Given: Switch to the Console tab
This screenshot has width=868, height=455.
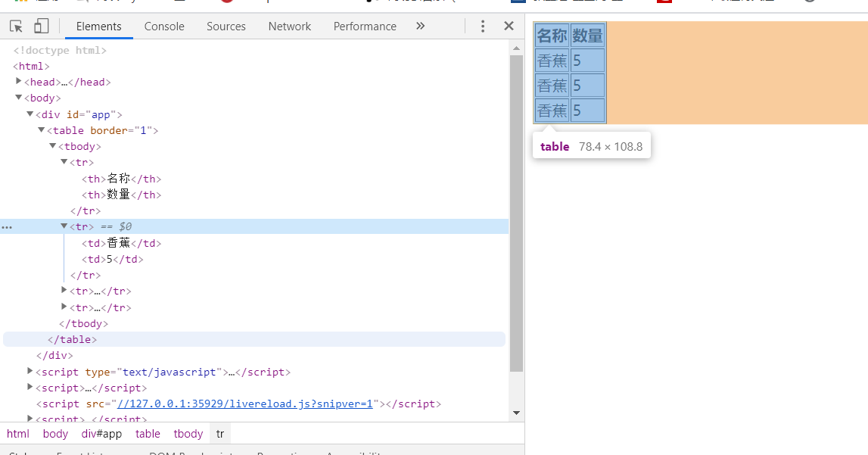Looking at the screenshot, I should point(164,26).
